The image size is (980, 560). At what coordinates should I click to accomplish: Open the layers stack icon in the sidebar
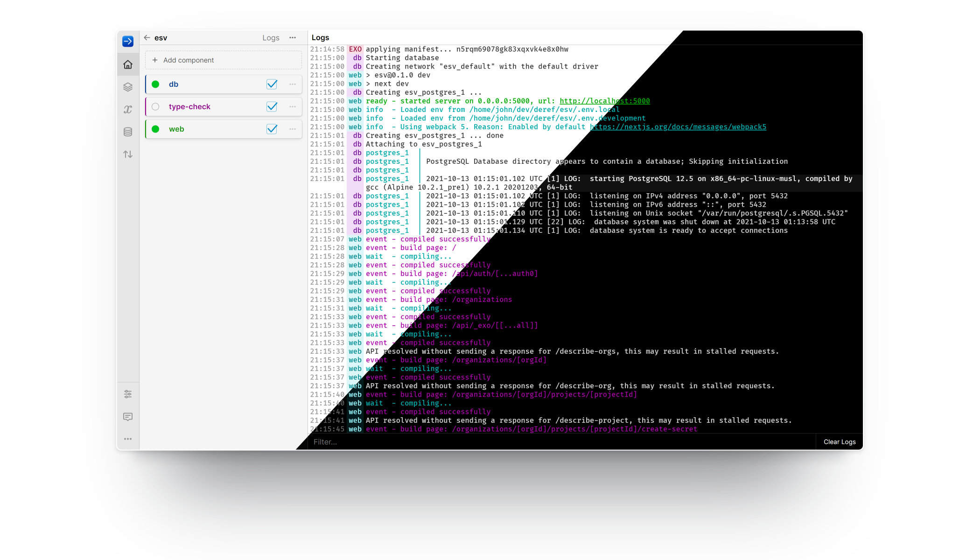click(128, 87)
